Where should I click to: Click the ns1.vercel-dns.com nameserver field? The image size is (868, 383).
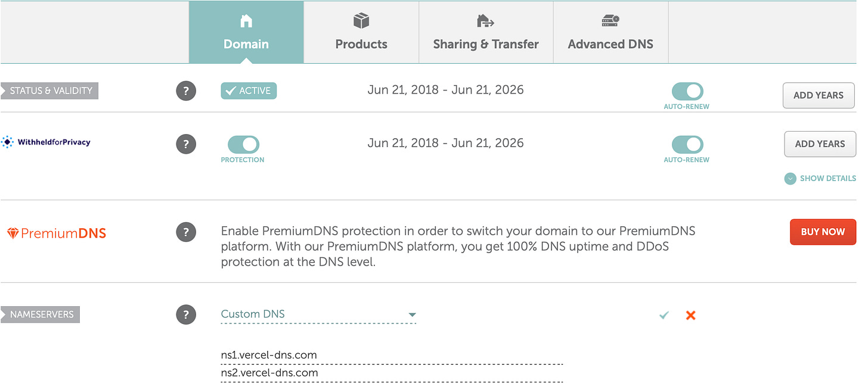(392, 355)
